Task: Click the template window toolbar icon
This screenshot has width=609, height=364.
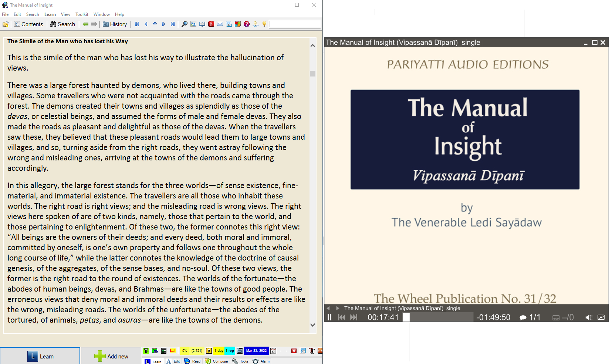Action: click(229, 24)
